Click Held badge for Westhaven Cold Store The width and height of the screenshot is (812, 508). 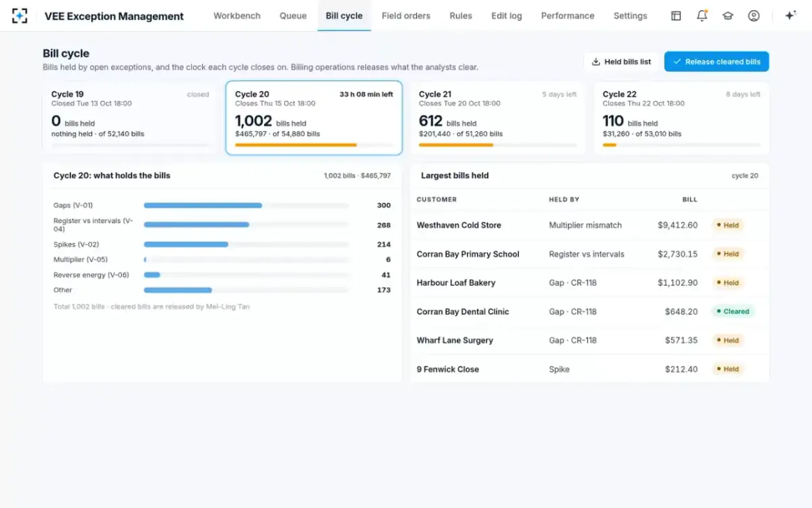(727, 225)
